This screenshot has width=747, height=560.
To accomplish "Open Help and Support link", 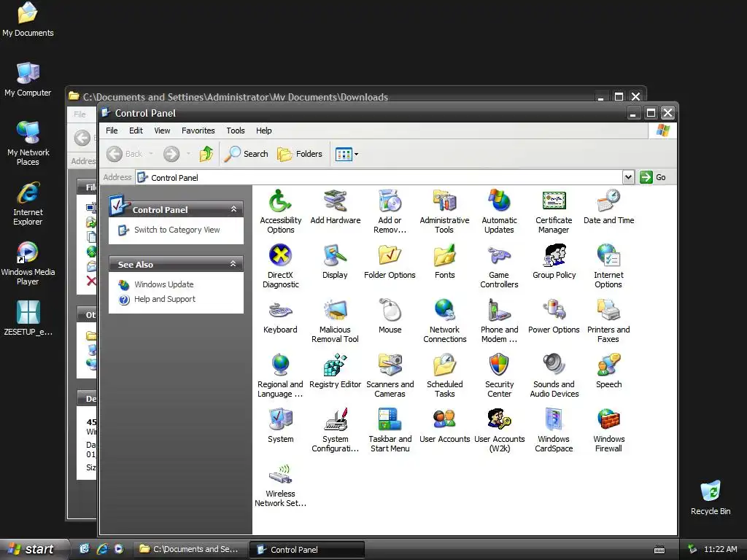I will [x=165, y=299].
